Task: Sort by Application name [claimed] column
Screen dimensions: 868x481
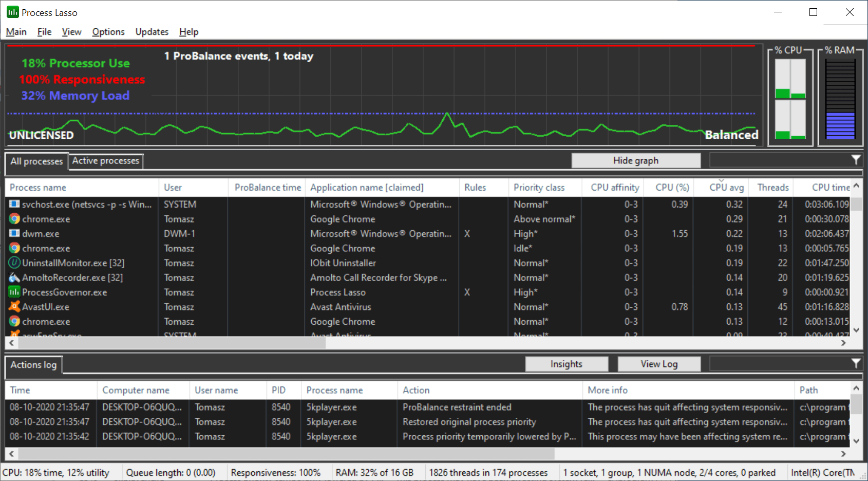Action: point(382,188)
